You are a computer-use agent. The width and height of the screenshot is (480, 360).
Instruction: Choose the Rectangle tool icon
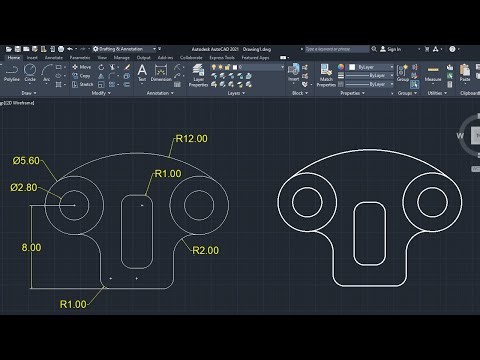[x=58, y=68]
